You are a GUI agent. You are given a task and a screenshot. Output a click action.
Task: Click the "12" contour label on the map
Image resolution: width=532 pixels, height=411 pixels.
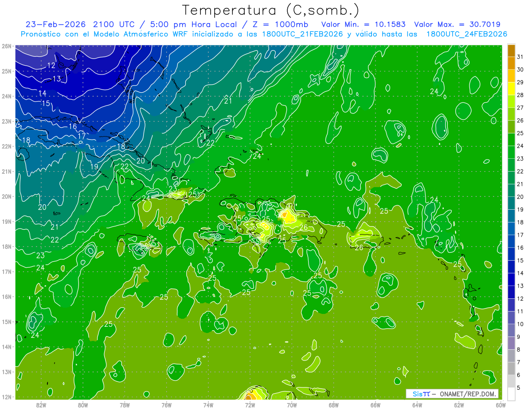[x=51, y=65]
